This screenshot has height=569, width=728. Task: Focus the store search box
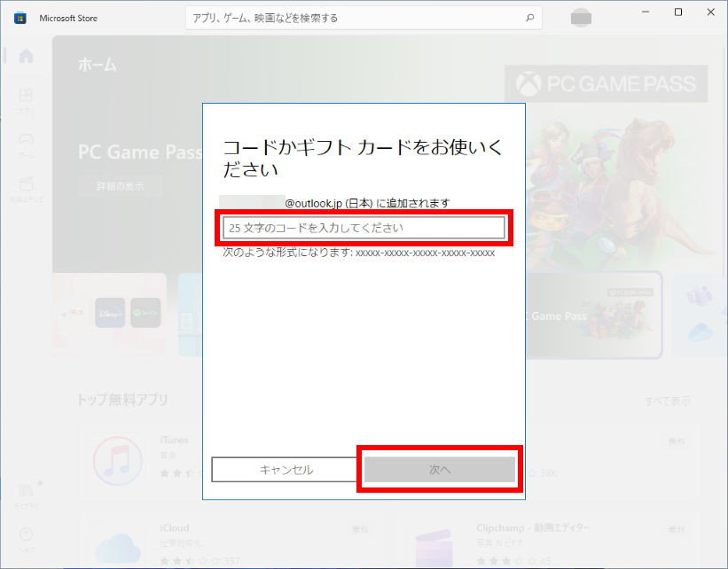364,18
